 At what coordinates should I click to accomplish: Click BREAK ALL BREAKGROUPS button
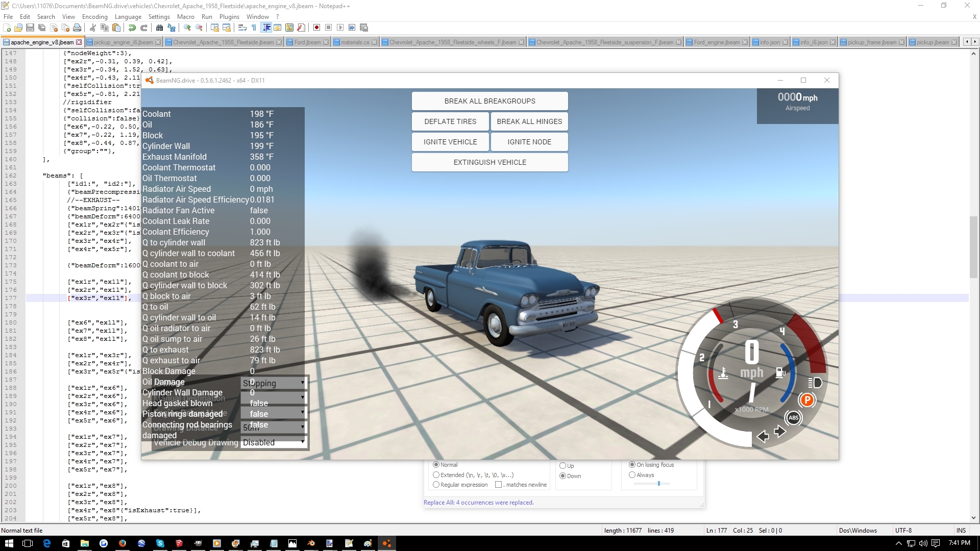pyautogui.click(x=490, y=101)
